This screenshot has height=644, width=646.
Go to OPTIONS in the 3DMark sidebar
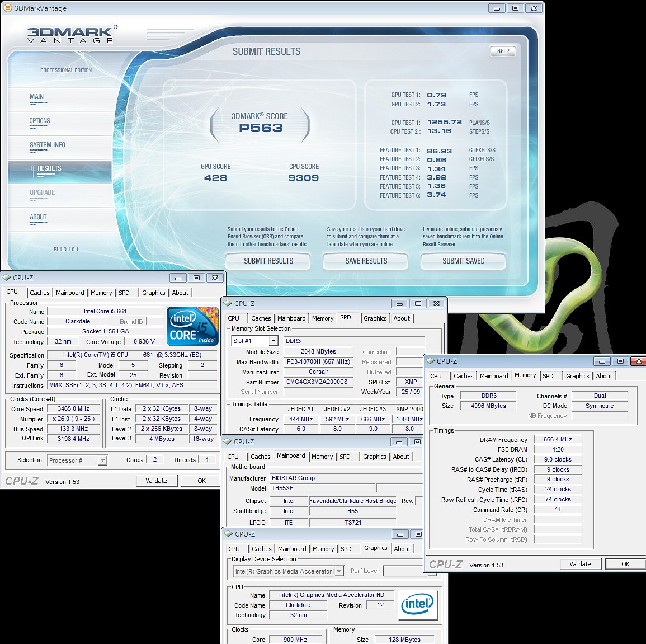(x=40, y=121)
